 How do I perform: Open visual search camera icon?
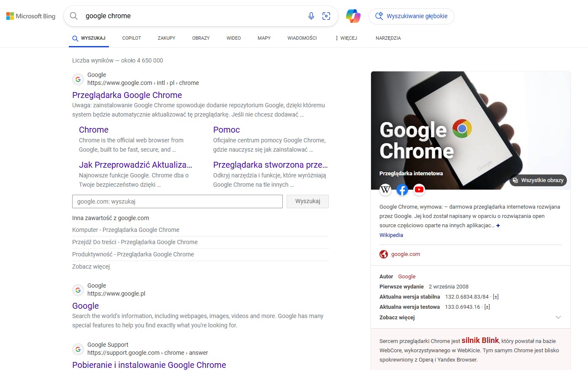click(x=326, y=16)
